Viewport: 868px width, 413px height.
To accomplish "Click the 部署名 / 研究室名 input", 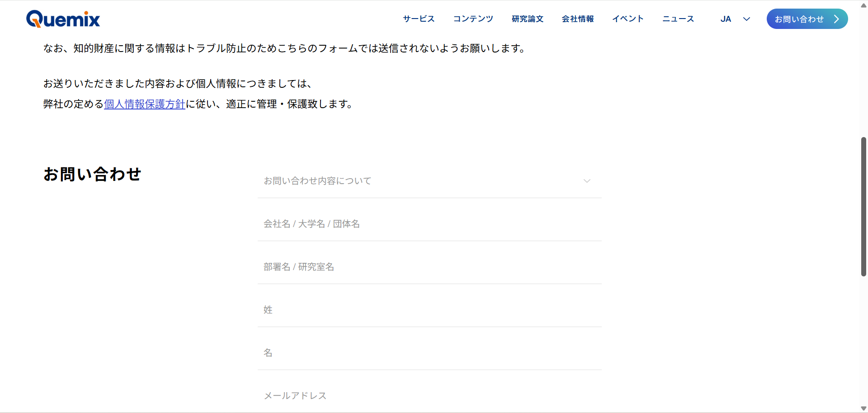I will click(429, 267).
